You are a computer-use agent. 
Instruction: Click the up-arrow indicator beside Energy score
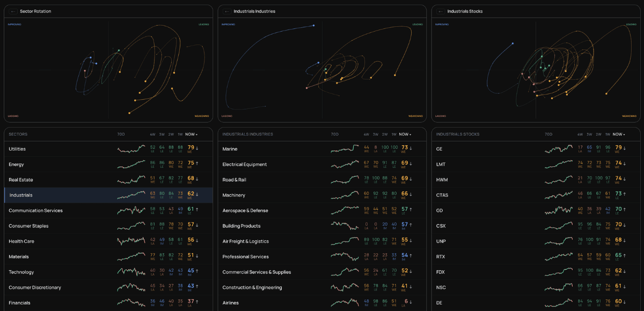197,164
